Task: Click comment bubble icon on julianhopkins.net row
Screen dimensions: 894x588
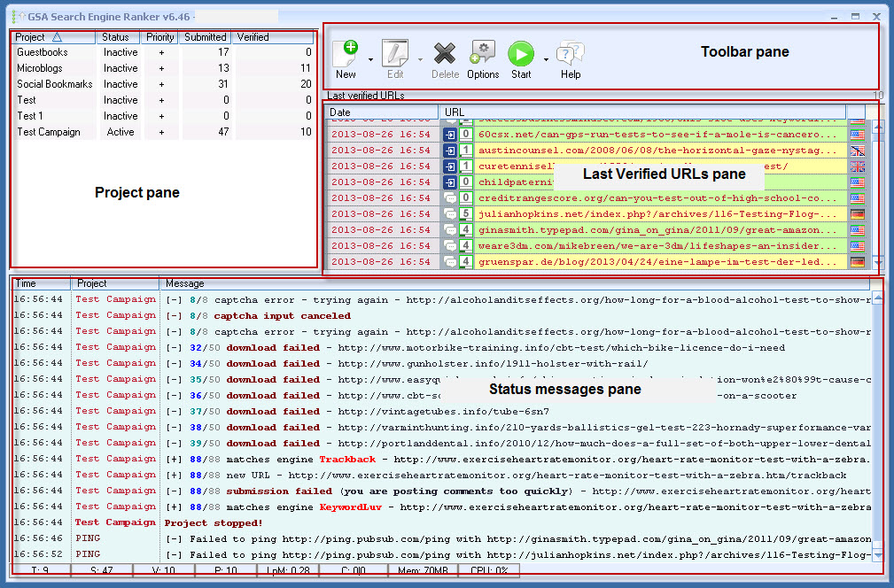Action: 449,214
